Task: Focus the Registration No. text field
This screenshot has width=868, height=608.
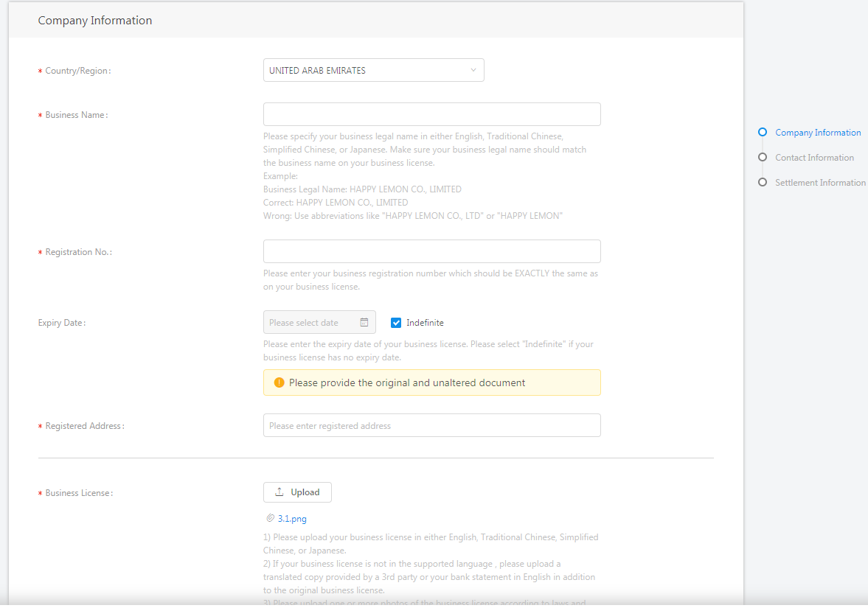Action: [x=431, y=251]
